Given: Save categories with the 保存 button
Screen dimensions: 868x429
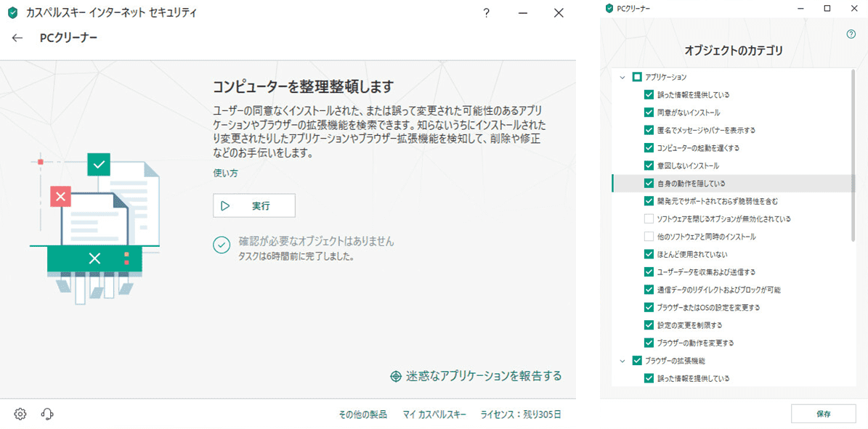Looking at the screenshot, I should [823, 414].
